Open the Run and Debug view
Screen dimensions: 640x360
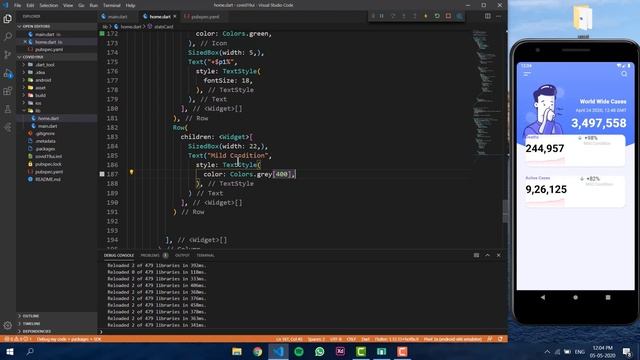(7, 73)
